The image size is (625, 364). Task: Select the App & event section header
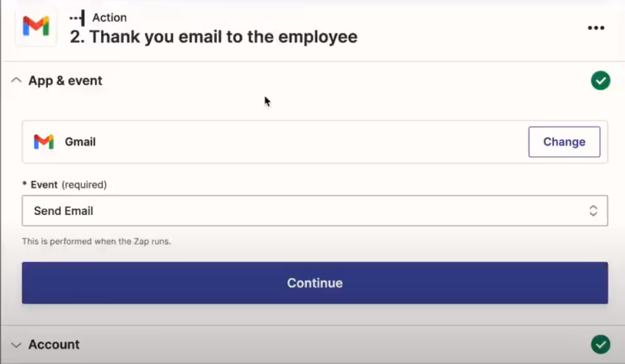(65, 80)
